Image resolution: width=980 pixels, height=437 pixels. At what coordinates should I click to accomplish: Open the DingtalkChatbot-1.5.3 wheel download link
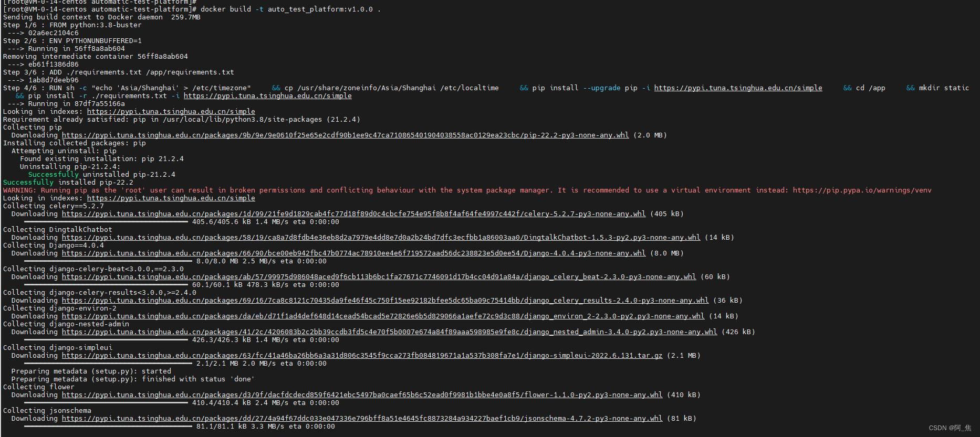[381, 238]
